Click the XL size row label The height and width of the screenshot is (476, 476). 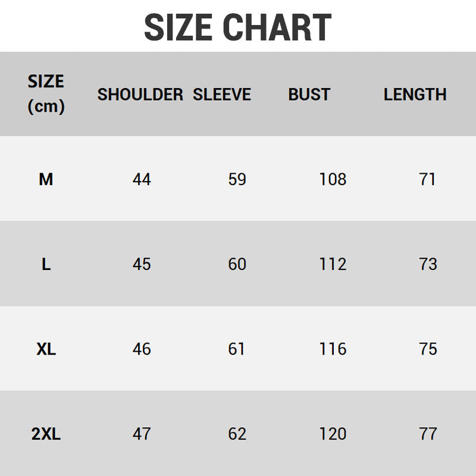[x=46, y=349]
